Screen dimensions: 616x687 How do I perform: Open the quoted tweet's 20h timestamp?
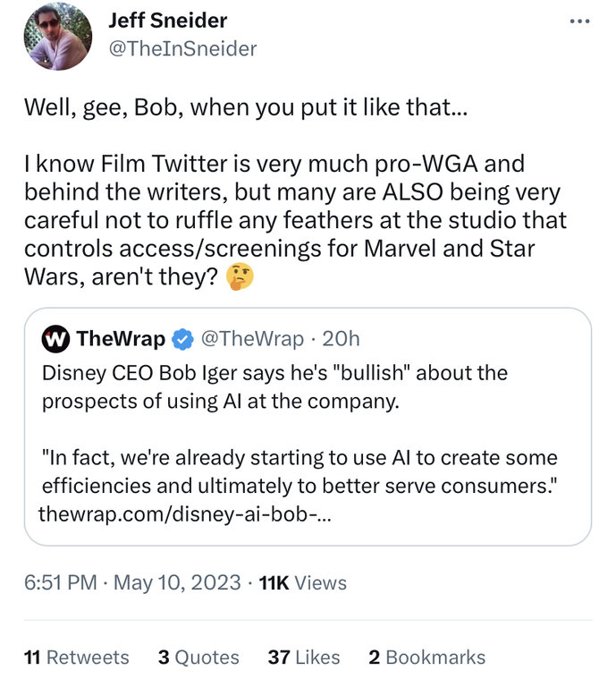342,339
